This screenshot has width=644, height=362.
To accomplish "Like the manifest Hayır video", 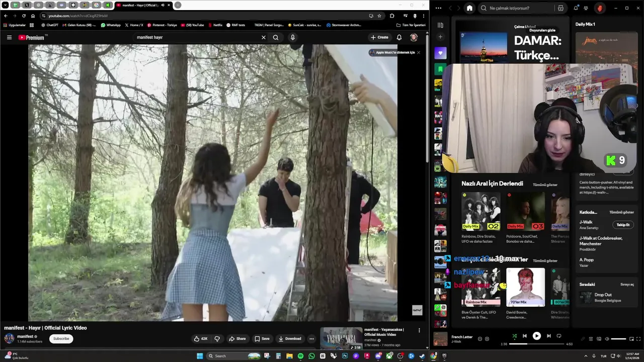I will [201, 338].
